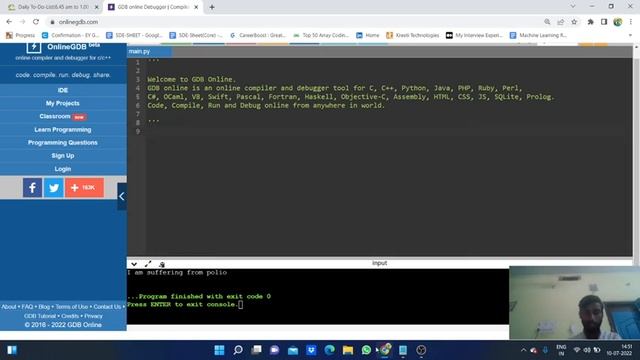
Task: Open Programming Questions in the sidebar
Action: coord(63,142)
